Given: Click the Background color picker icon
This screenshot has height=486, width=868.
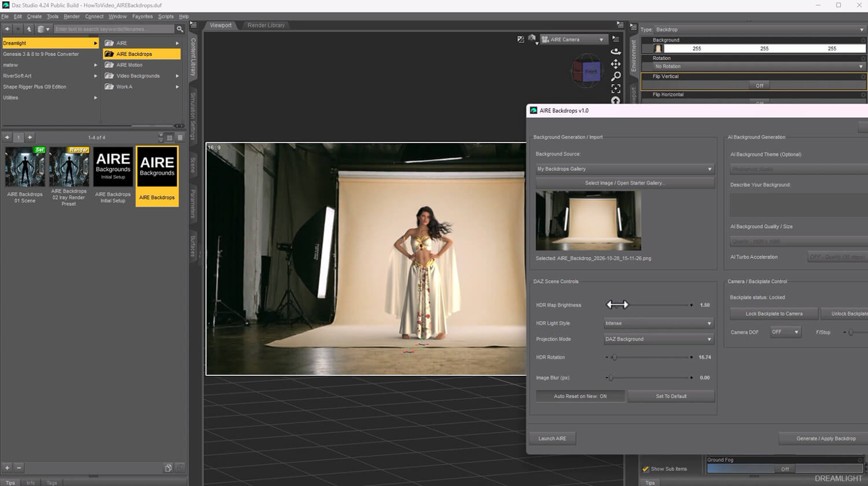Looking at the screenshot, I should (658, 49).
